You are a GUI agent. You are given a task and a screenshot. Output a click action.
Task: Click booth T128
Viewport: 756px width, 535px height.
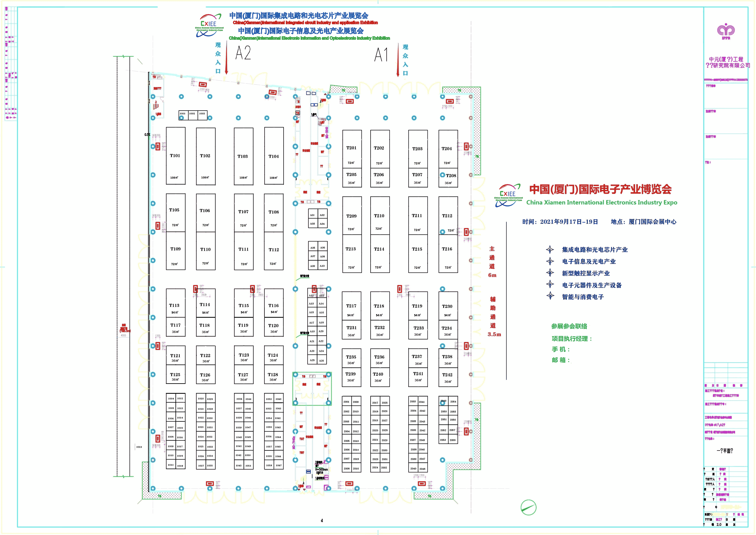[274, 374]
